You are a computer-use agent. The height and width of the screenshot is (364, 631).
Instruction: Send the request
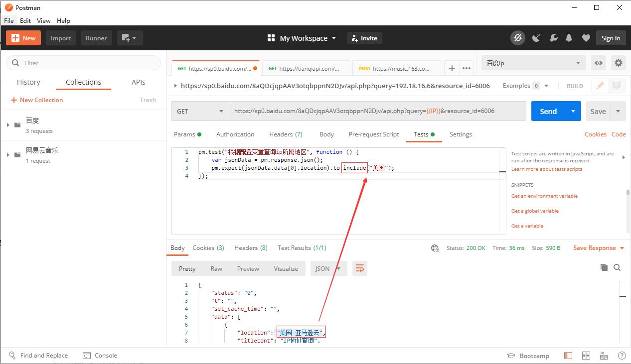click(548, 111)
